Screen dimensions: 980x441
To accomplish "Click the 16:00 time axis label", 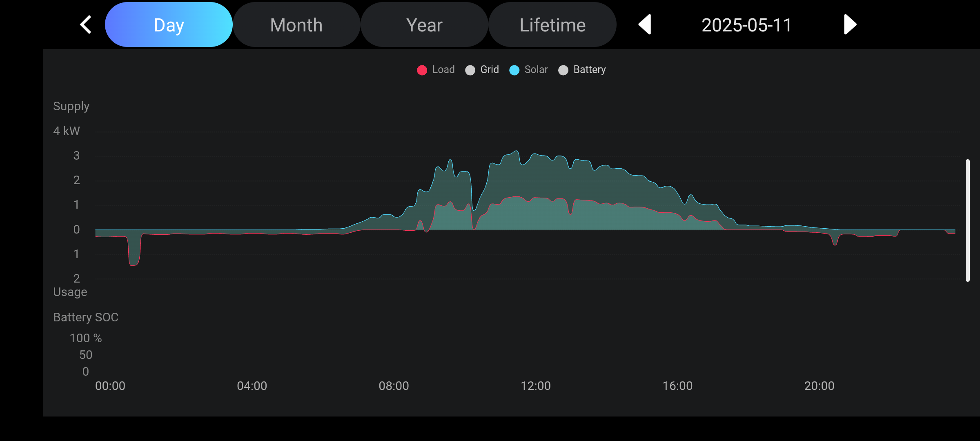I will click(x=677, y=386).
